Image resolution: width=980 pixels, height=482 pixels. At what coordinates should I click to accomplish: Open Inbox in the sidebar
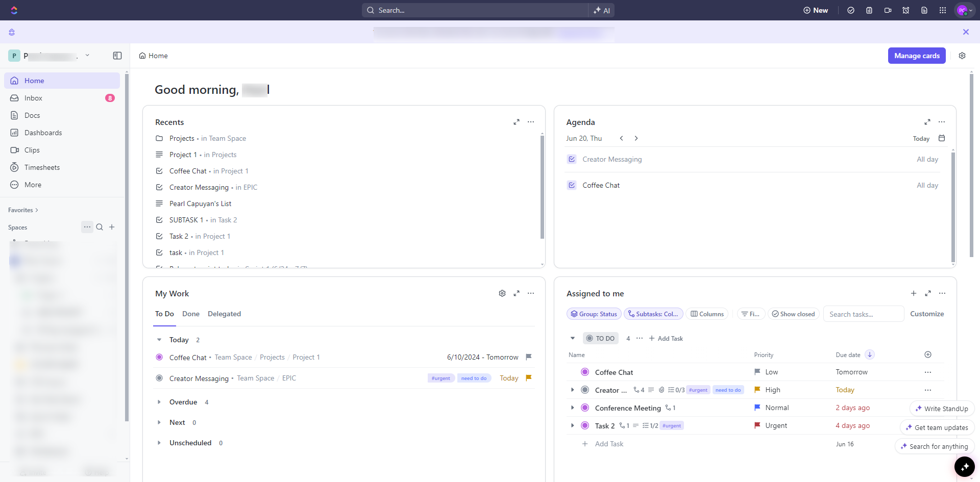(x=62, y=98)
